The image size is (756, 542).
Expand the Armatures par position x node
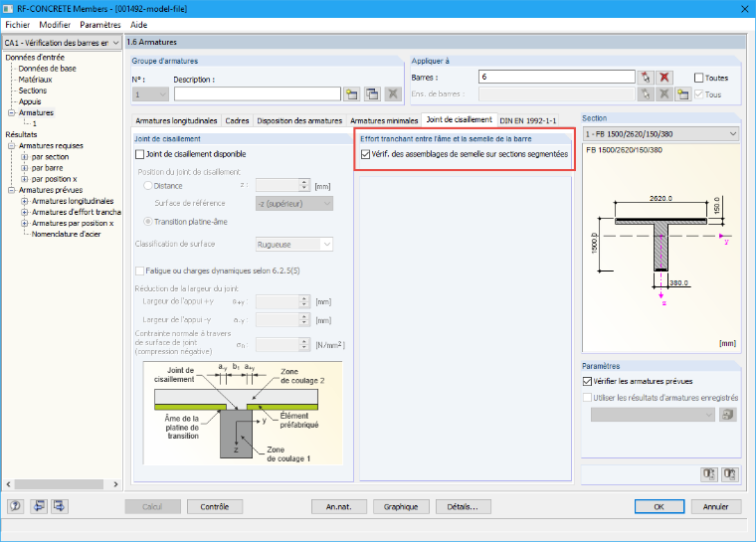click(24, 223)
